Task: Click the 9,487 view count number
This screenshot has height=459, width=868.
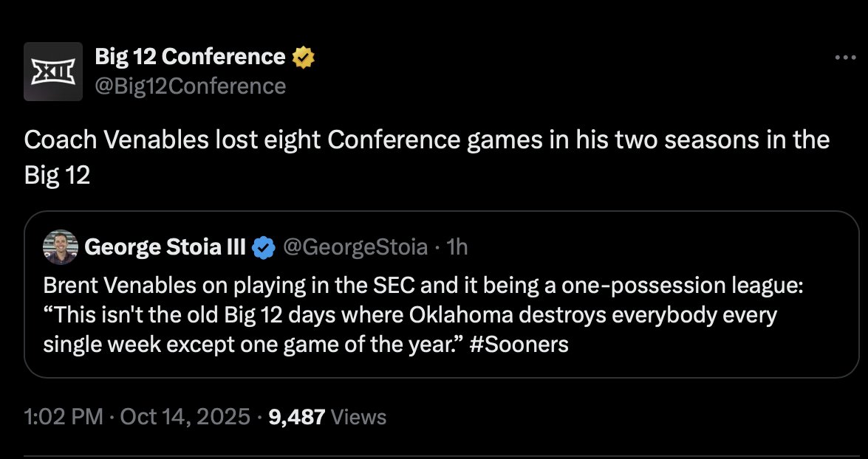Action: [297, 417]
